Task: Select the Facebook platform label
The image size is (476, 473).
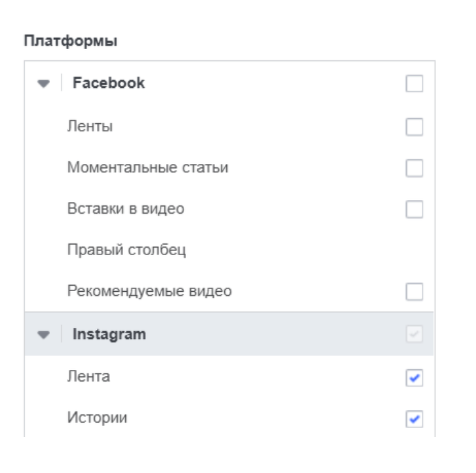Action: [x=109, y=83]
